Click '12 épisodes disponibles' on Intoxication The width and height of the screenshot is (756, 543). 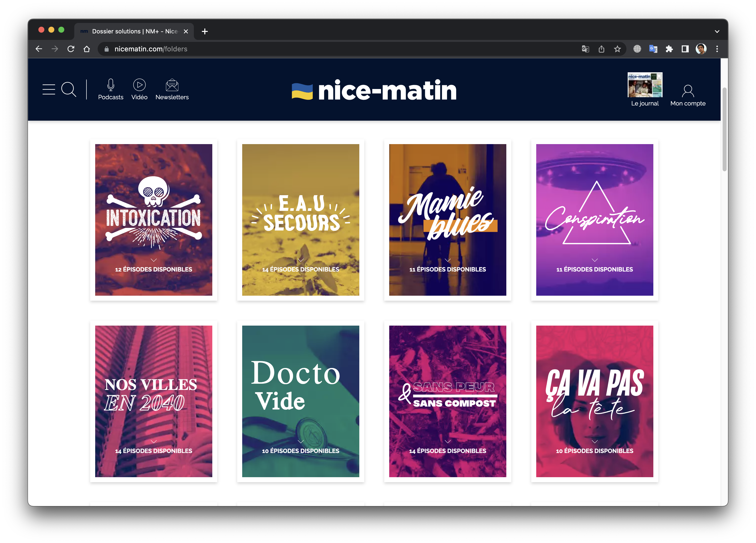[154, 269]
